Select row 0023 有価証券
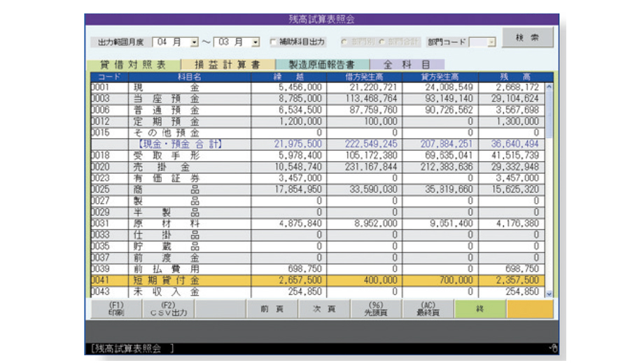644x363 pixels. tap(318, 178)
